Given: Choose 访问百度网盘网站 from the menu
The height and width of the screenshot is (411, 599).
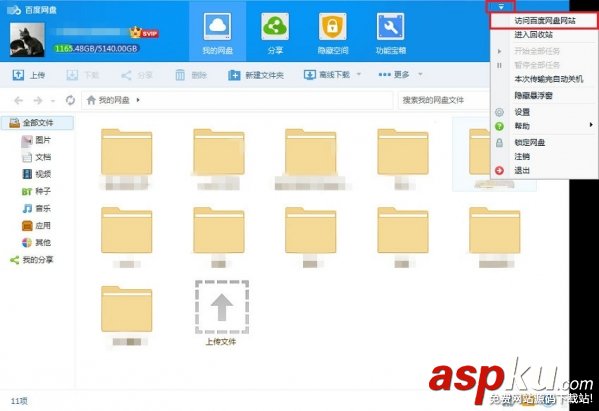Looking at the screenshot, I should tap(544, 21).
